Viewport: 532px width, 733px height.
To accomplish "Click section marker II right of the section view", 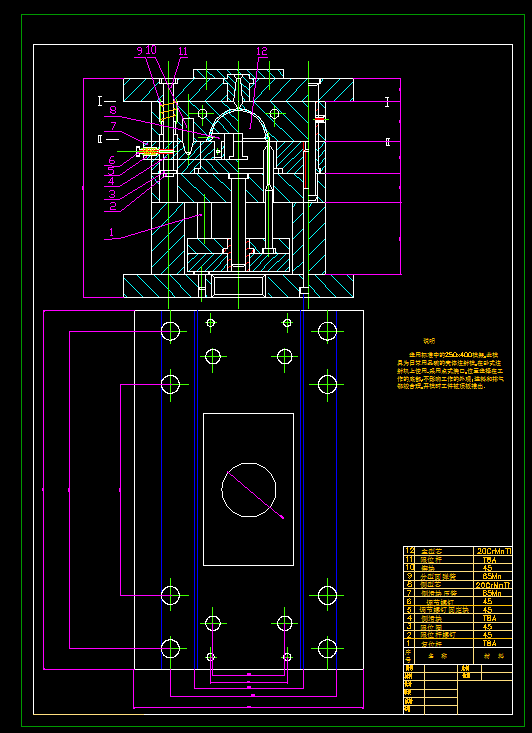I will 388,142.
